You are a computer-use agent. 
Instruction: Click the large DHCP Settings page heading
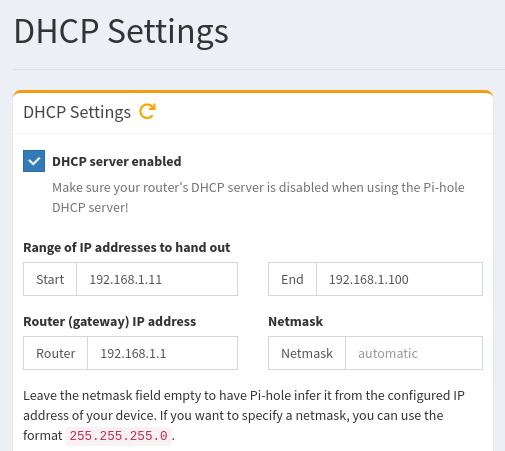(121, 32)
